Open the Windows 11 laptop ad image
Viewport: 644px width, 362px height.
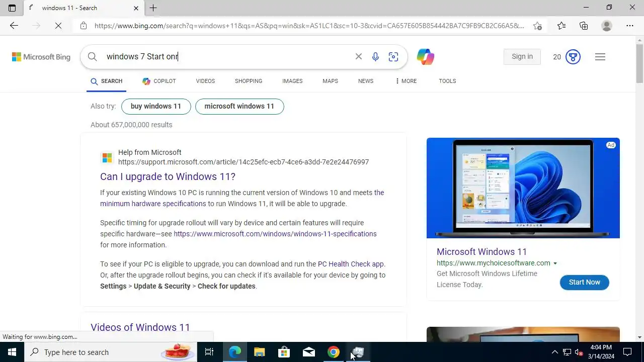pyautogui.click(x=523, y=188)
